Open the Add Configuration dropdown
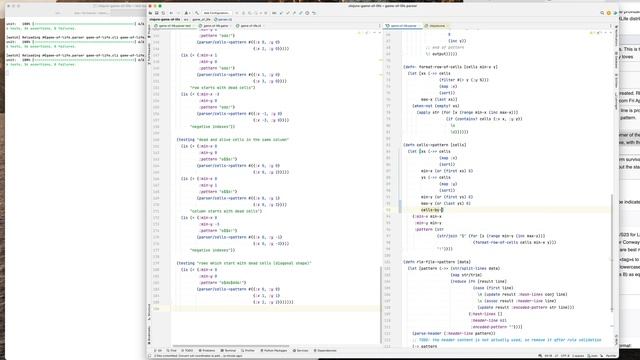 217,13
